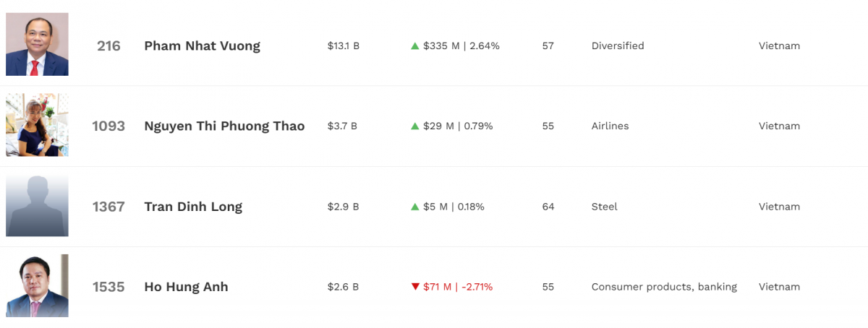Click green up arrow beside $335 M
Viewport: 868px width, 328px height.
415,46
